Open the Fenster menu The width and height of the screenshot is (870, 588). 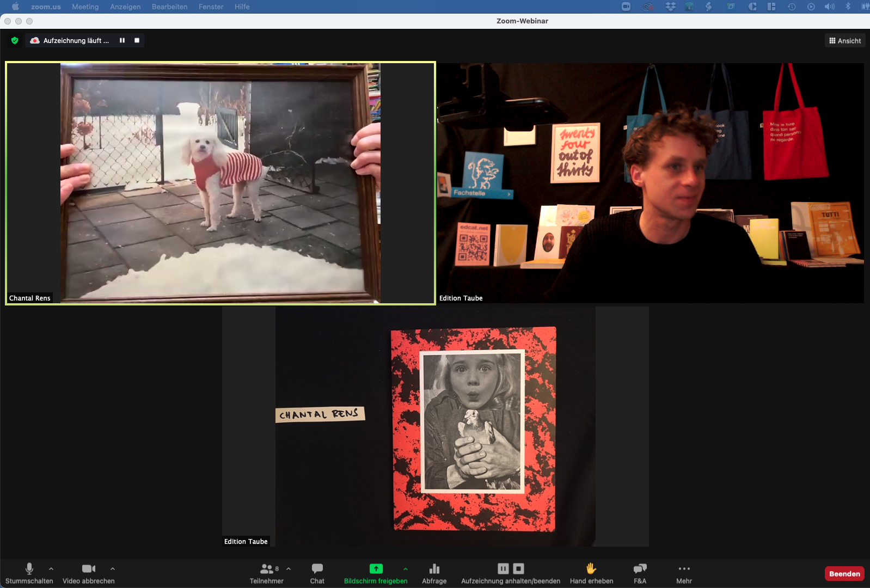coord(211,7)
